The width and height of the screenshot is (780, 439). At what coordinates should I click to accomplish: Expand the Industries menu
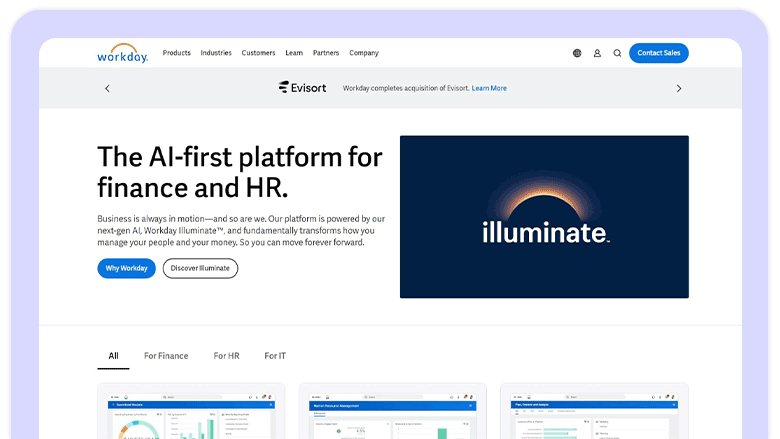(x=216, y=53)
